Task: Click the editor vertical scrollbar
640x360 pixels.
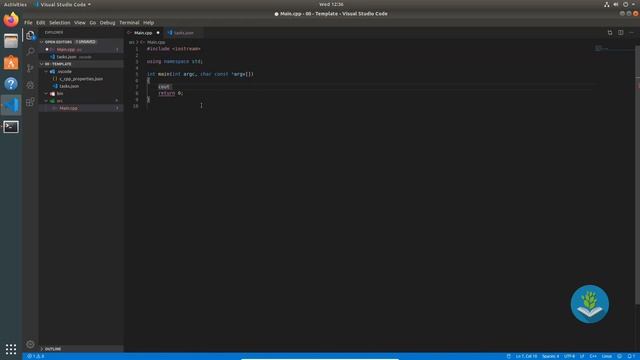Action: 637,174
